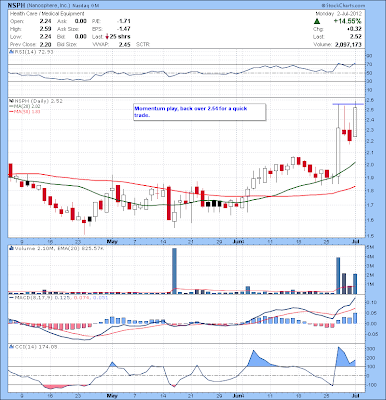This screenshot has width=386, height=400.
Task: Click the candlestick icon before NSPH (Daily)
Action: pyautogui.click(x=11, y=100)
